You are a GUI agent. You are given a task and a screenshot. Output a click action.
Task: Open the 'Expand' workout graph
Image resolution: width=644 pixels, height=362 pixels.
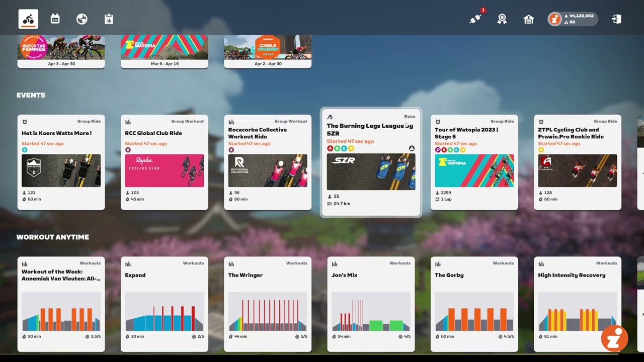[x=165, y=311]
